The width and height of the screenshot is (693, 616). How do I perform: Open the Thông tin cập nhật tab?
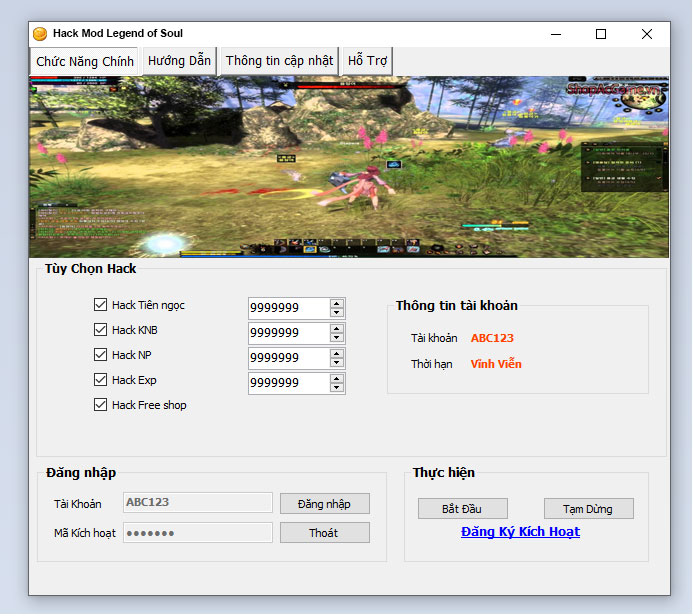click(279, 61)
